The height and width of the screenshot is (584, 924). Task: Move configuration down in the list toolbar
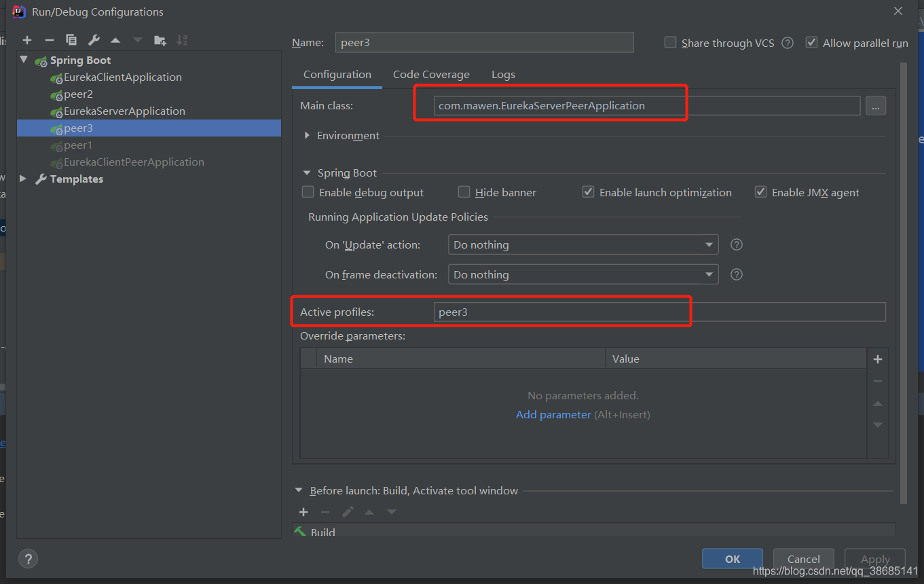click(138, 40)
